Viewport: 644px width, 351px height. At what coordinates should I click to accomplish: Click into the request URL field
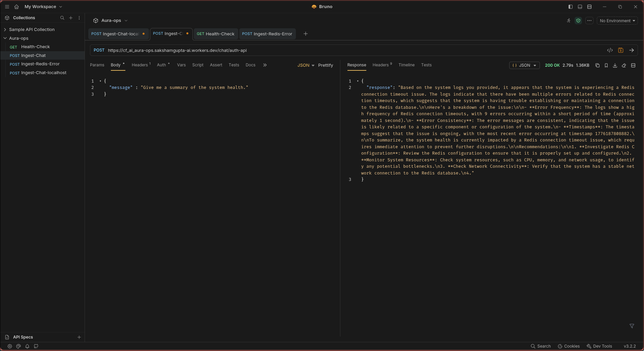point(303,50)
